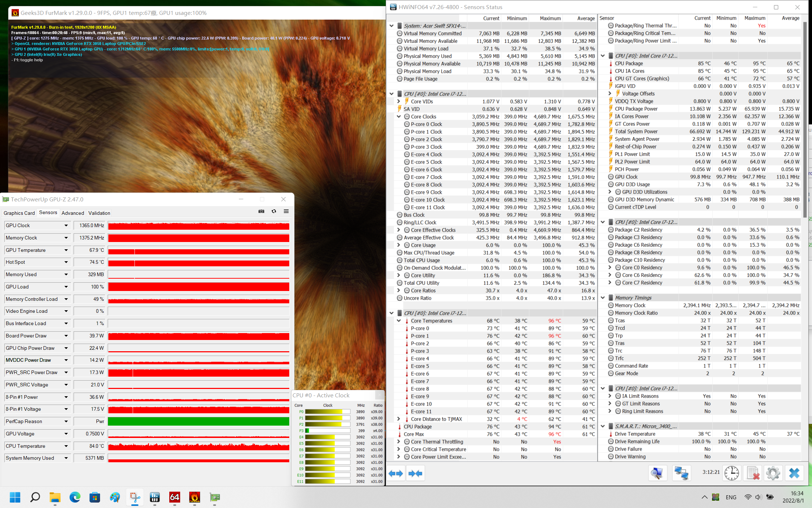
Task: Expand the Core VIDs tree node
Action: coord(399,102)
